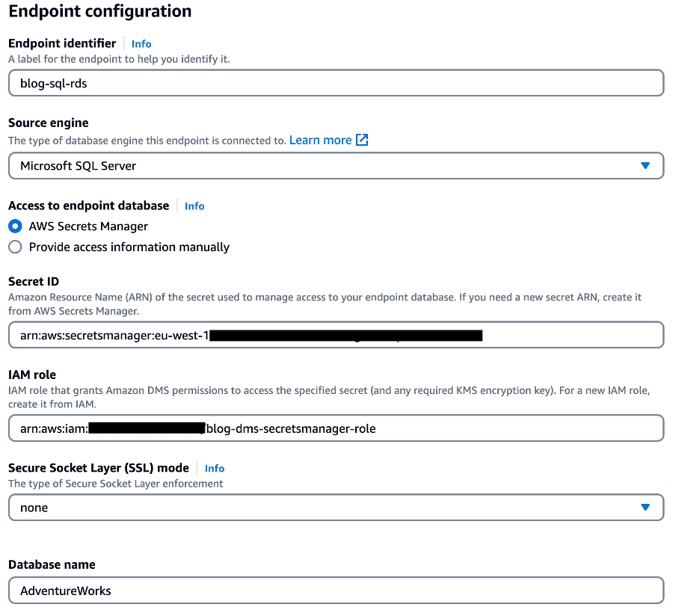
Task: Click the Source engine section label
Action: pos(48,123)
